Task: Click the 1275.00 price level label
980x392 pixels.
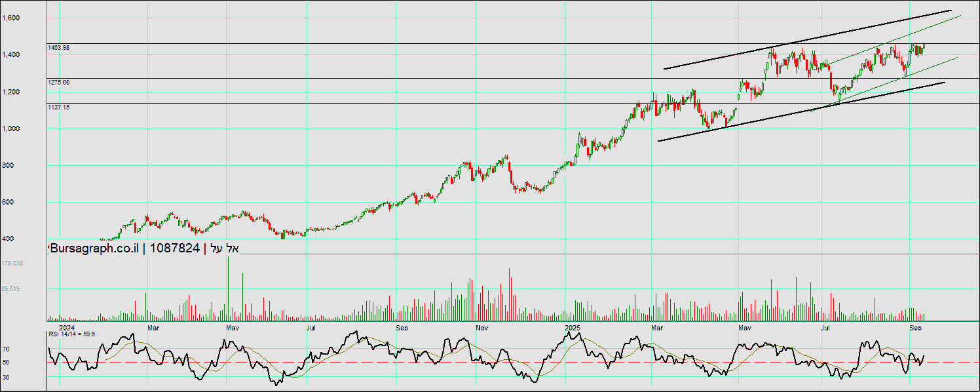Action: (x=59, y=83)
